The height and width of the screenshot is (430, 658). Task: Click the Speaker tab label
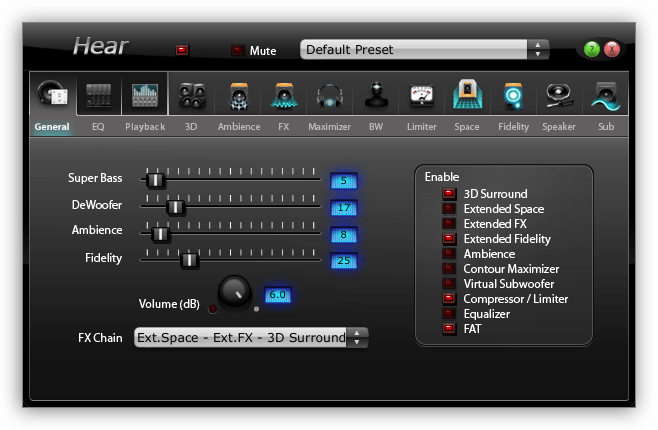coord(559,127)
